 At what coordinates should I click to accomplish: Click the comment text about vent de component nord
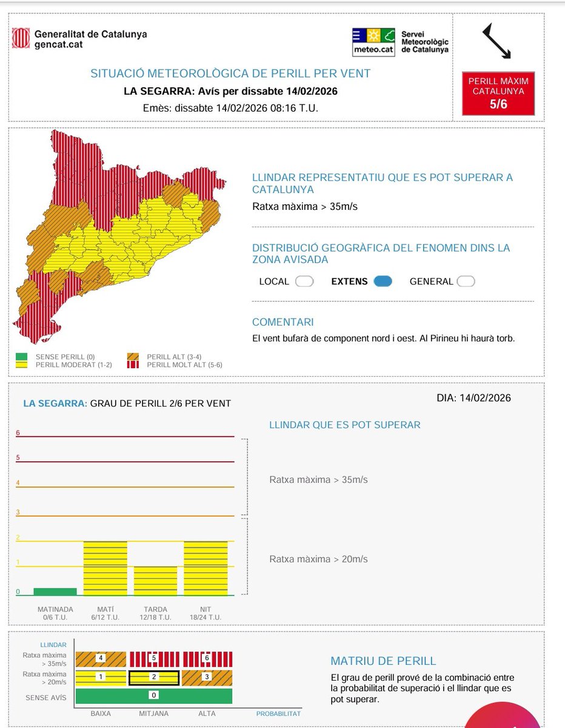[x=383, y=339]
